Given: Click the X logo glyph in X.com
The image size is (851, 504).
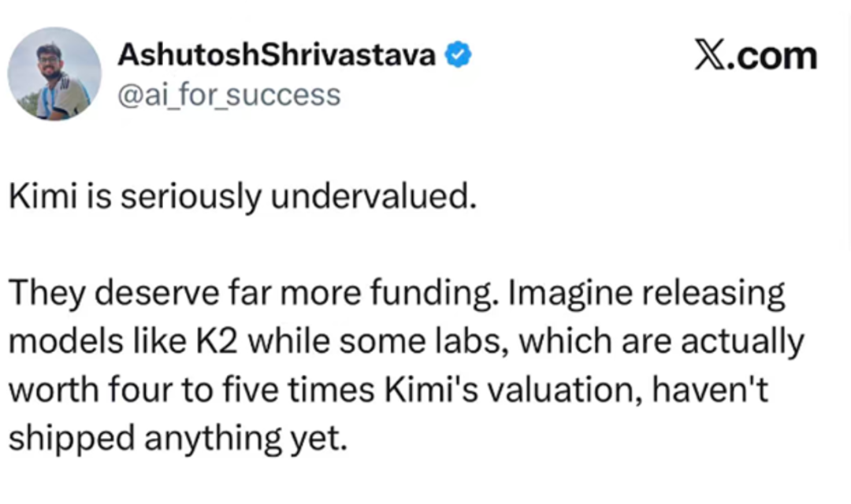Looking at the screenshot, I should click(x=711, y=57).
